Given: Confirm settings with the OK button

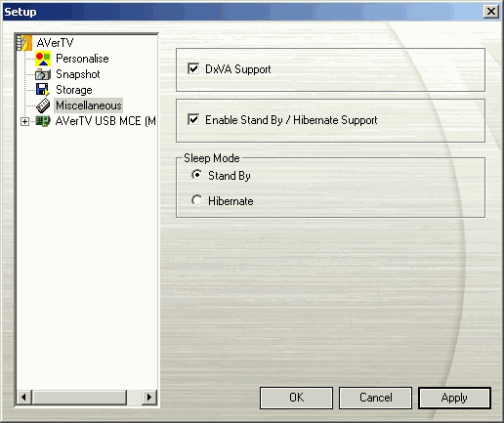Looking at the screenshot, I should pos(296,398).
